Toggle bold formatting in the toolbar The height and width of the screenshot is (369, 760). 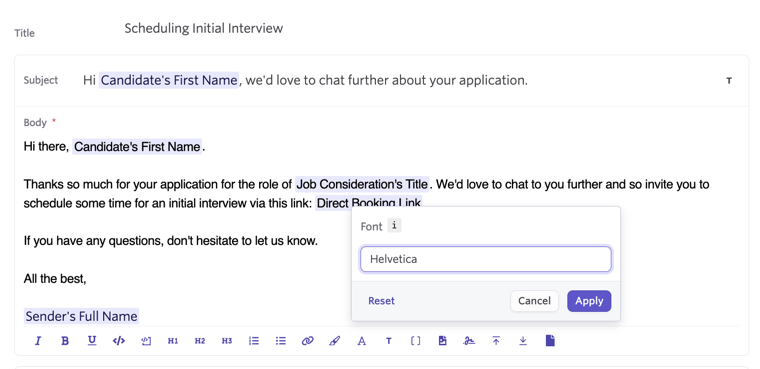(x=65, y=341)
